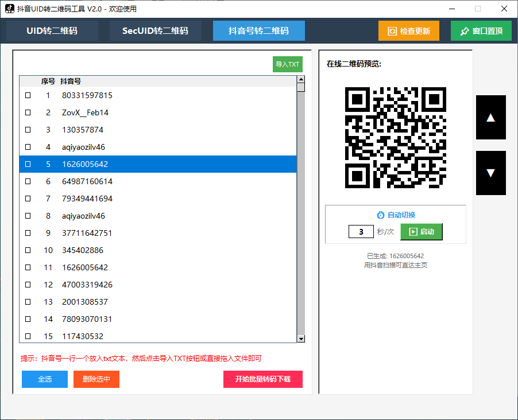The width and height of the screenshot is (518, 420).
Task: Click the QR code preview image
Action: [x=395, y=138]
